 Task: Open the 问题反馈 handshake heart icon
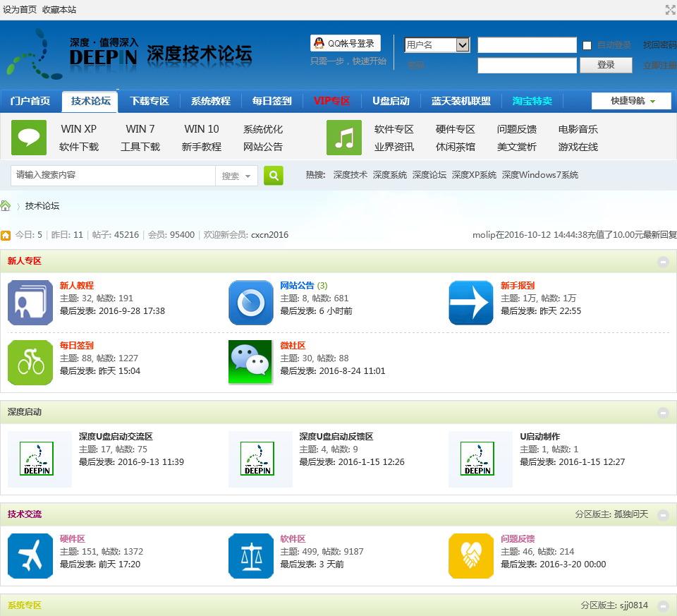471,556
